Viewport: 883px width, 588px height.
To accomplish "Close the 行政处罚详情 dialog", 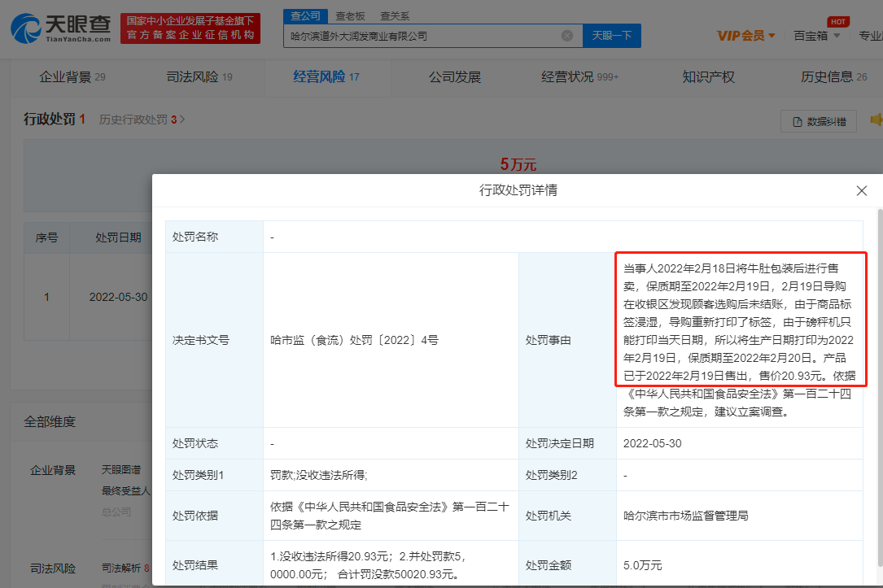I will [x=862, y=190].
